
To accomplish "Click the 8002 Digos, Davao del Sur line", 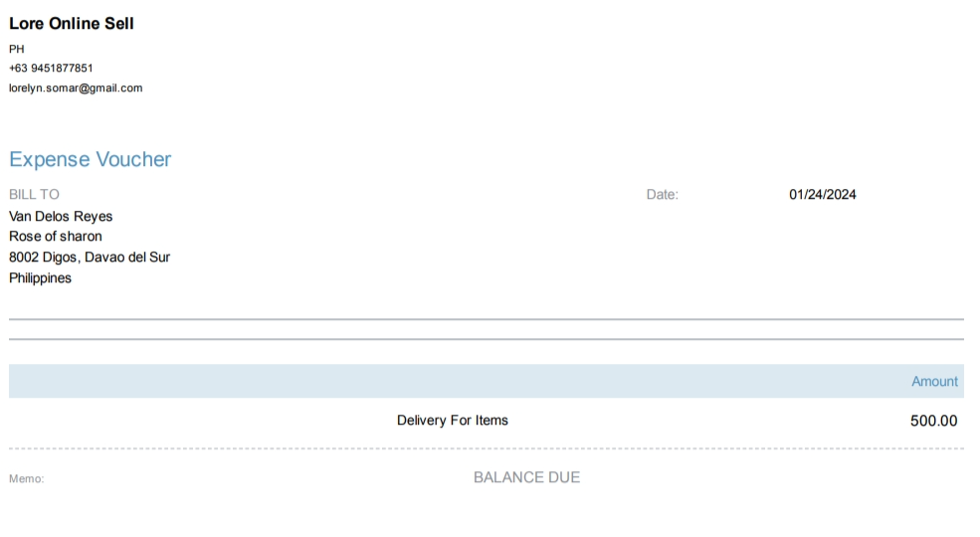I will click(90, 258).
